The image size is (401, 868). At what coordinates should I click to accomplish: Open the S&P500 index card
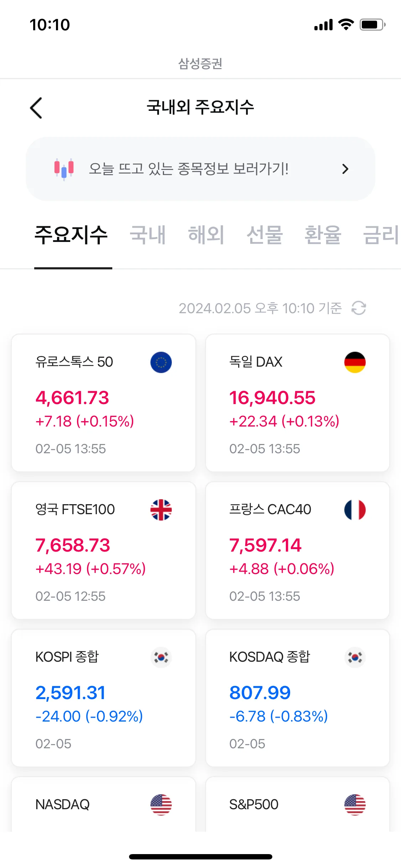298,805
